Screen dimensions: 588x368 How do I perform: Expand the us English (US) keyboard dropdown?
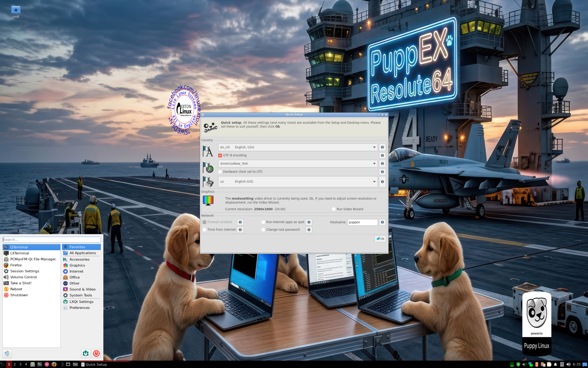coord(298,182)
